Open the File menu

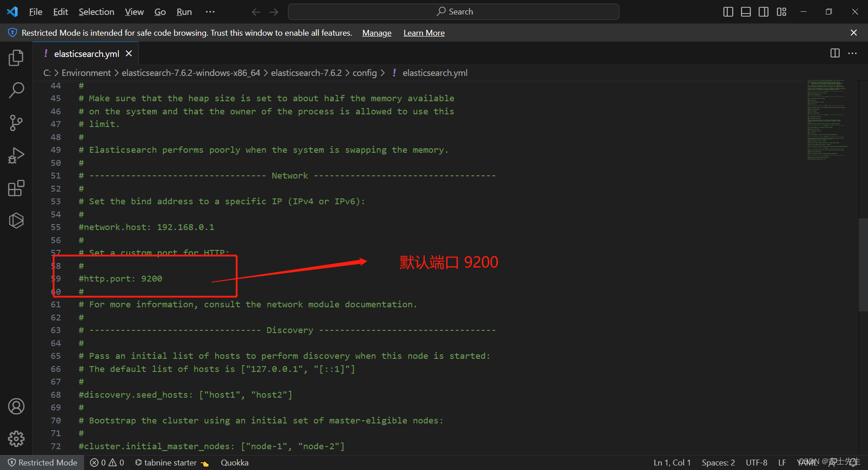click(36, 12)
